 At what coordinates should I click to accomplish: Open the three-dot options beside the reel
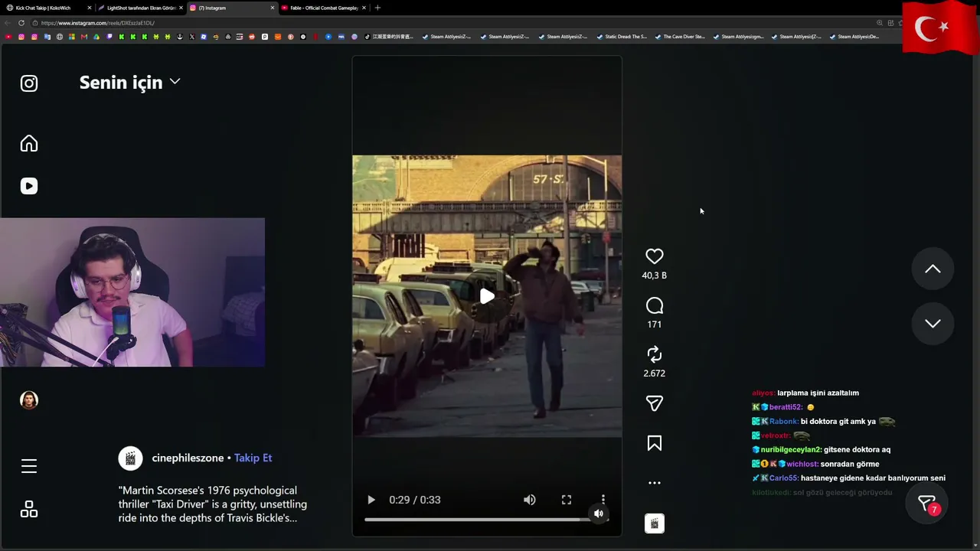pyautogui.click(x=655, y=483)
